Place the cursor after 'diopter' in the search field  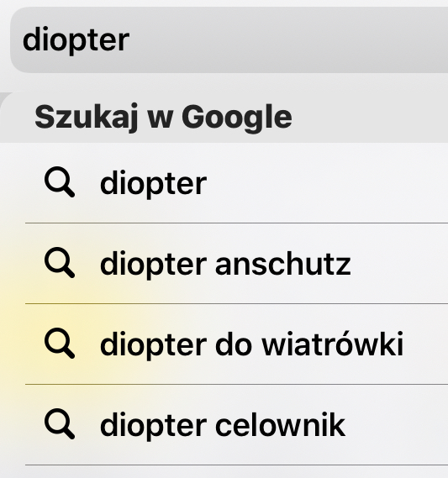[x=130, y=40]
